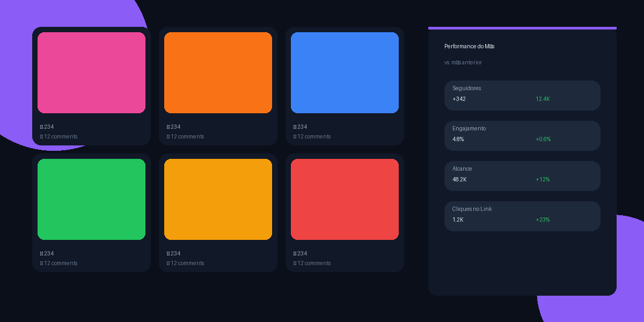Viewport: 644px width, 322px height.
Task: Click the '+0.6%' engagement change
Action: tap(543, 139)
